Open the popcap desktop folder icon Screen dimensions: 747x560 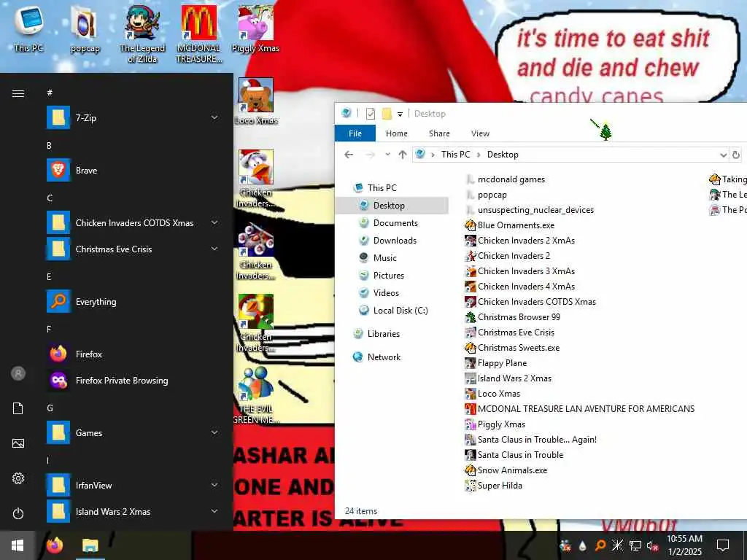pos(85,28)
